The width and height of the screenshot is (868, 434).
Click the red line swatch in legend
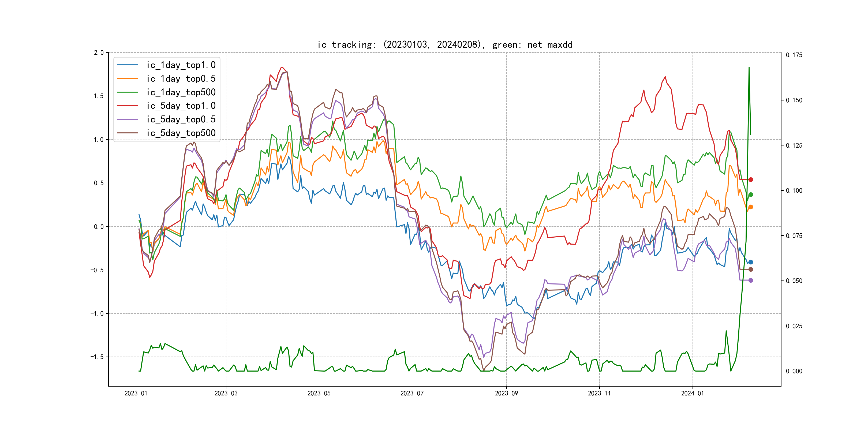[x=128, y=106]
